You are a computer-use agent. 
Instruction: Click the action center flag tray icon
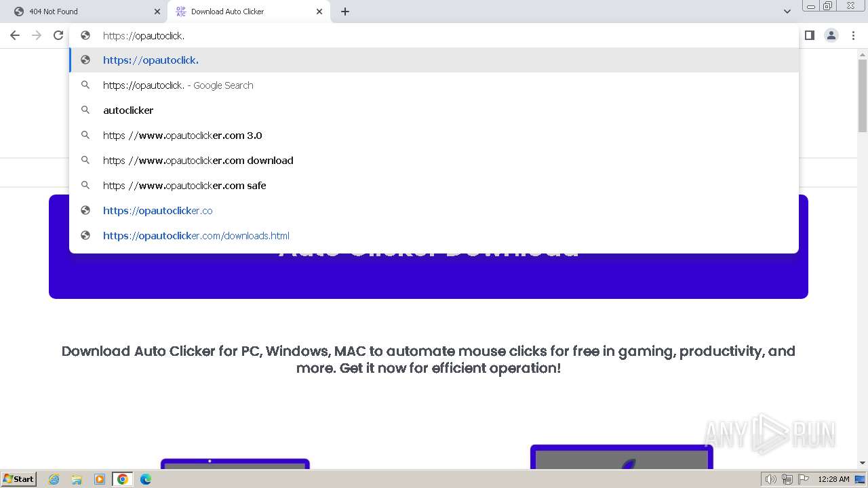[804, 479]
